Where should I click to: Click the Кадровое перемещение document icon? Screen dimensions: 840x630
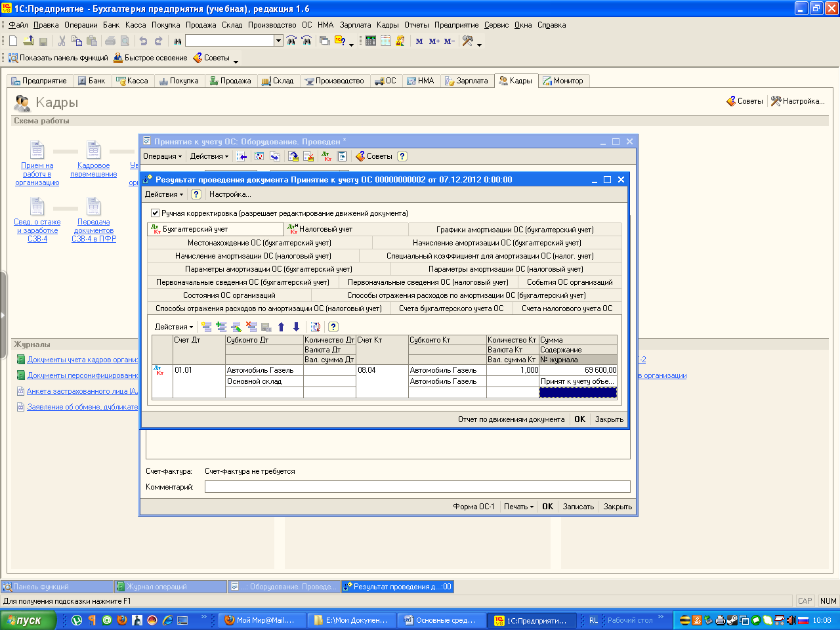(94, 150)
